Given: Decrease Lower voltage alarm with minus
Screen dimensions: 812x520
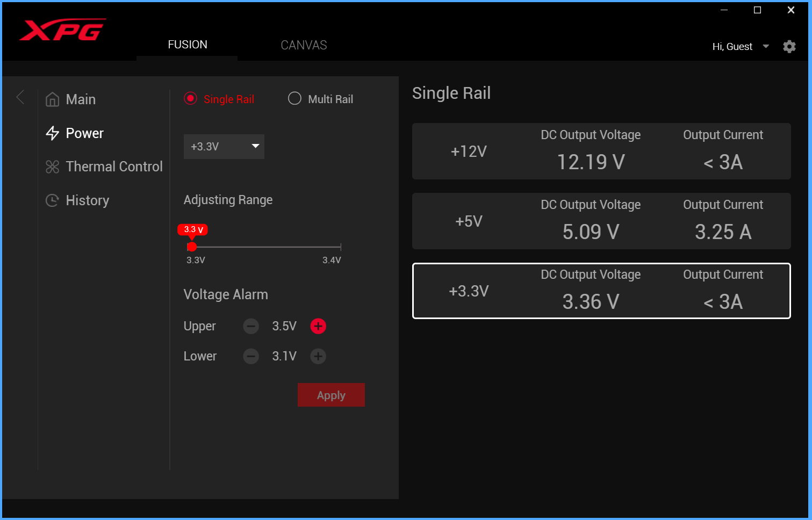Looking at the screenshot, I should (251, 356).
